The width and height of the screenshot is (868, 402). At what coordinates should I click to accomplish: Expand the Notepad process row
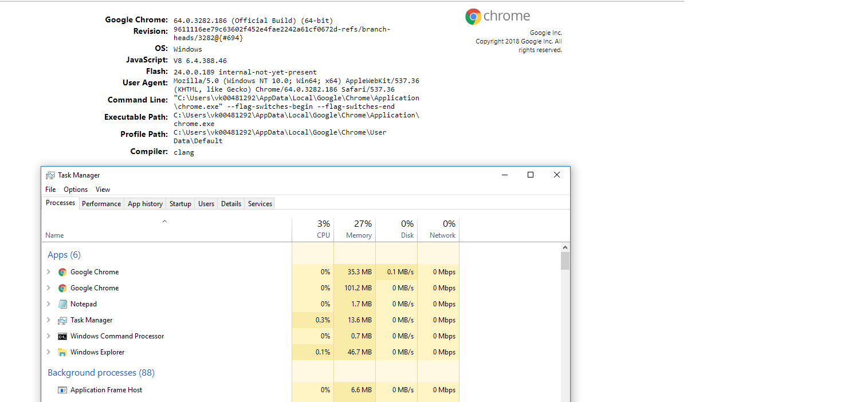(x=49, y=304)
